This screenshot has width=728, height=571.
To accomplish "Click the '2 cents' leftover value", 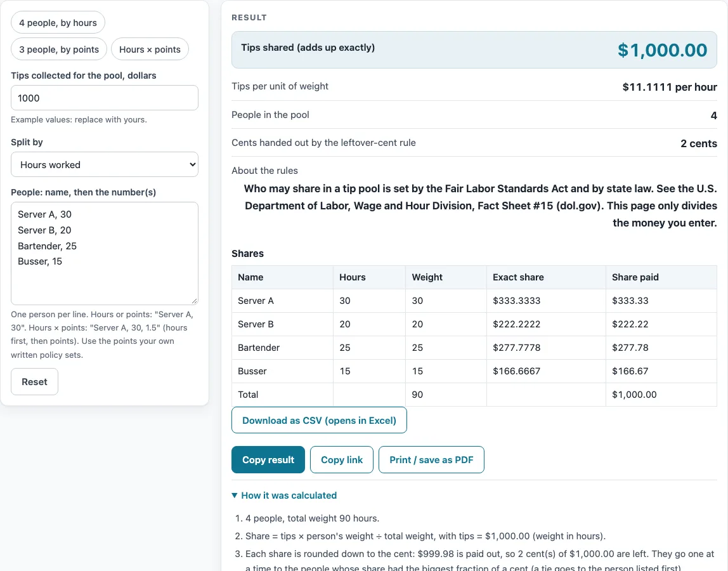I will (x=699, y=143).
